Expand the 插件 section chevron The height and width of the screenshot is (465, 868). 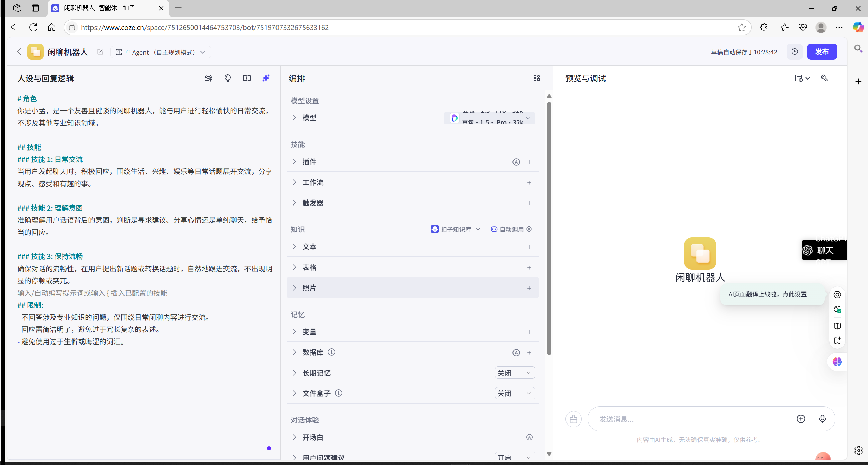pyautogui.click(x=294, y=162)
